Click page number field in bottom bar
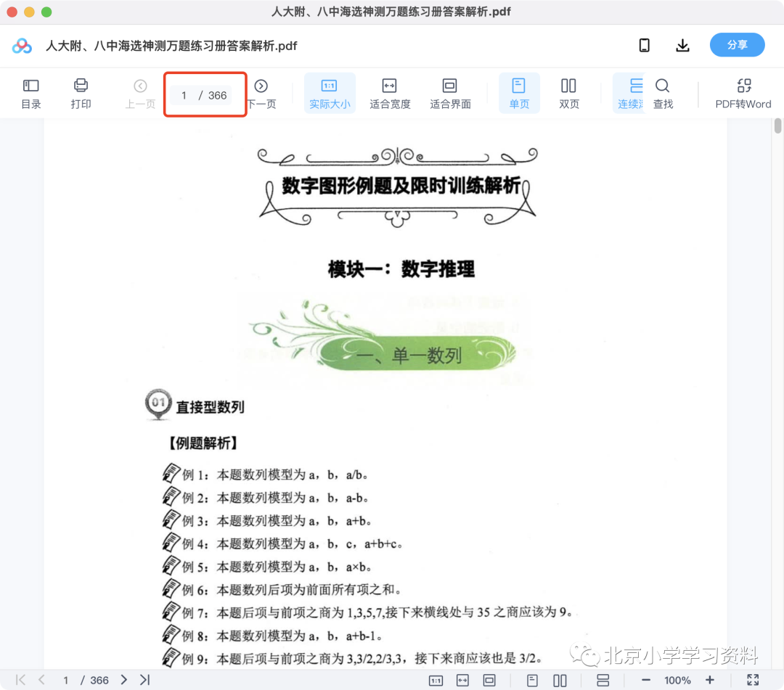The width and height of the screenshot is (784, 690). coord(65,680)
